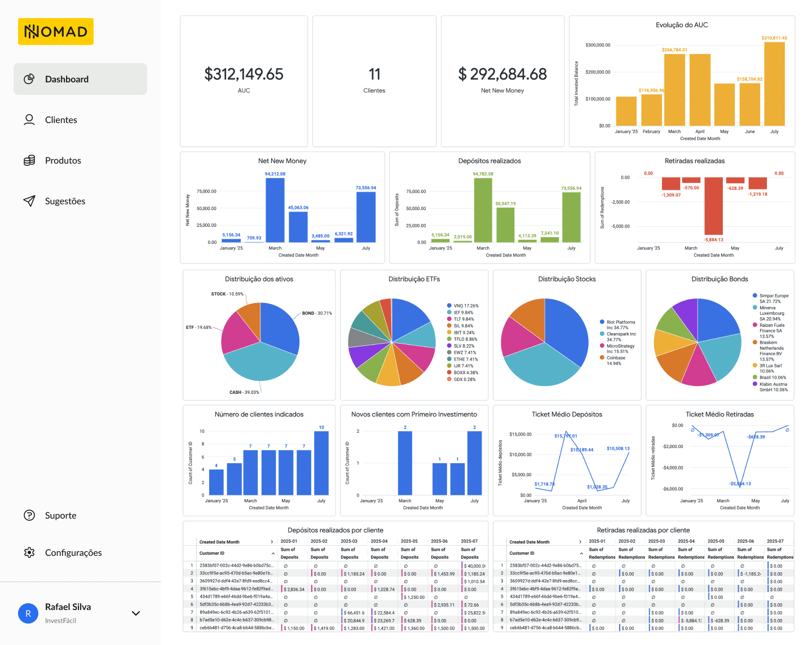
Task: Click $ 66,451.6 deposit cell
Action: 354,612
